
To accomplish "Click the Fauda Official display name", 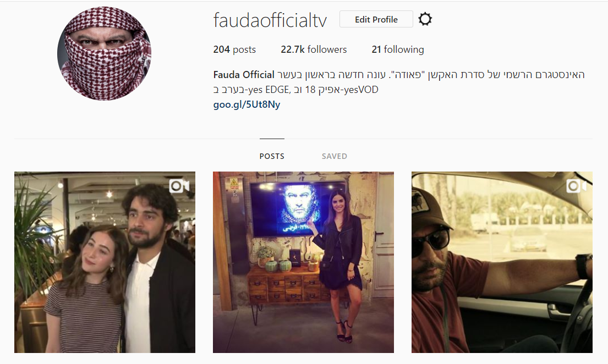I will pos(244,74).
